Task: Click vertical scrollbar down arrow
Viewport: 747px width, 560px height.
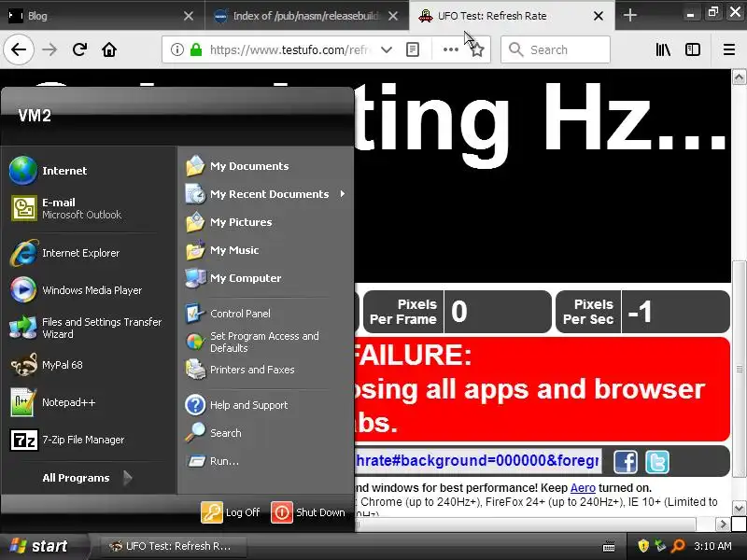Action: [739, 508]
